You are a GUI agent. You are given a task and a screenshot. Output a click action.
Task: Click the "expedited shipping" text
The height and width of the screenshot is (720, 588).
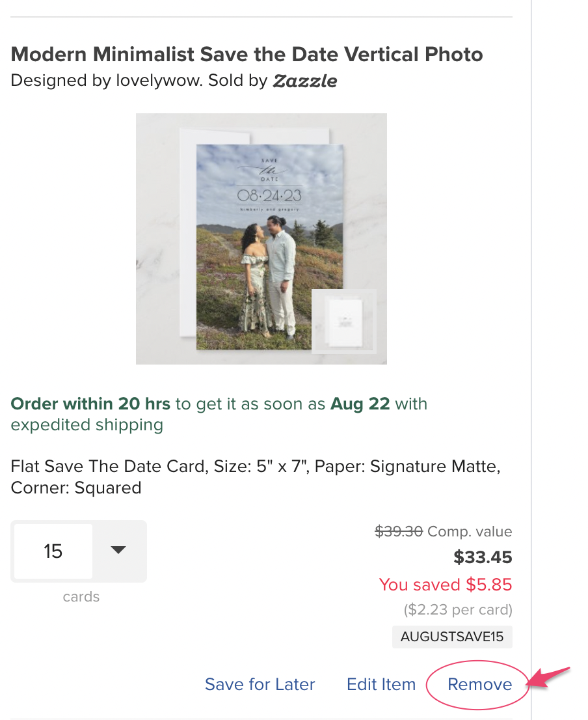point(87,425)
